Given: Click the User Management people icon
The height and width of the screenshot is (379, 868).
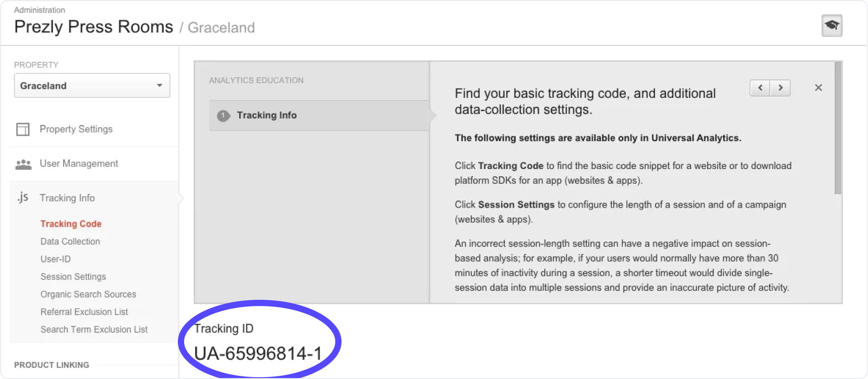Looking at the screenshot, I should [x=23, y=164].
